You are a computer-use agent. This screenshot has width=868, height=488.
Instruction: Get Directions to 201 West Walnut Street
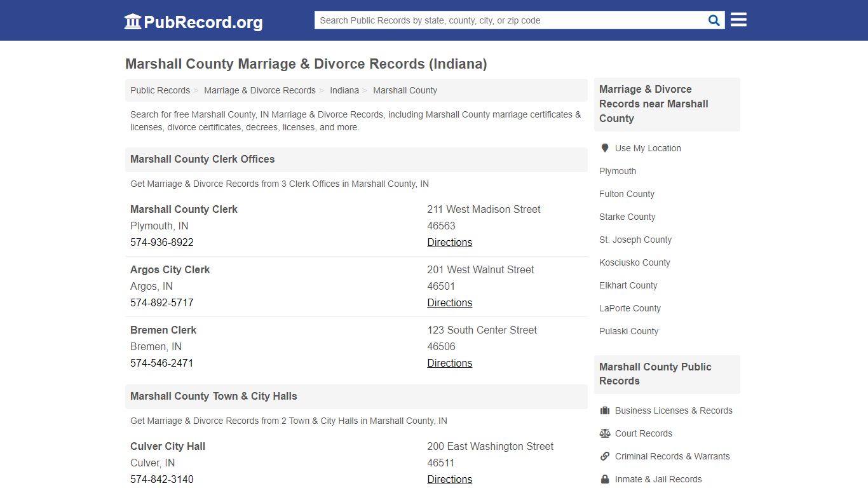[449, 302]
